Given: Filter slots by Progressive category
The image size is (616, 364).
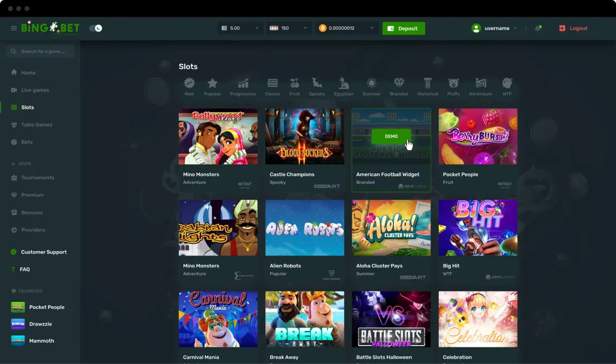Looking at the screenshot, I should click(243, 87).
